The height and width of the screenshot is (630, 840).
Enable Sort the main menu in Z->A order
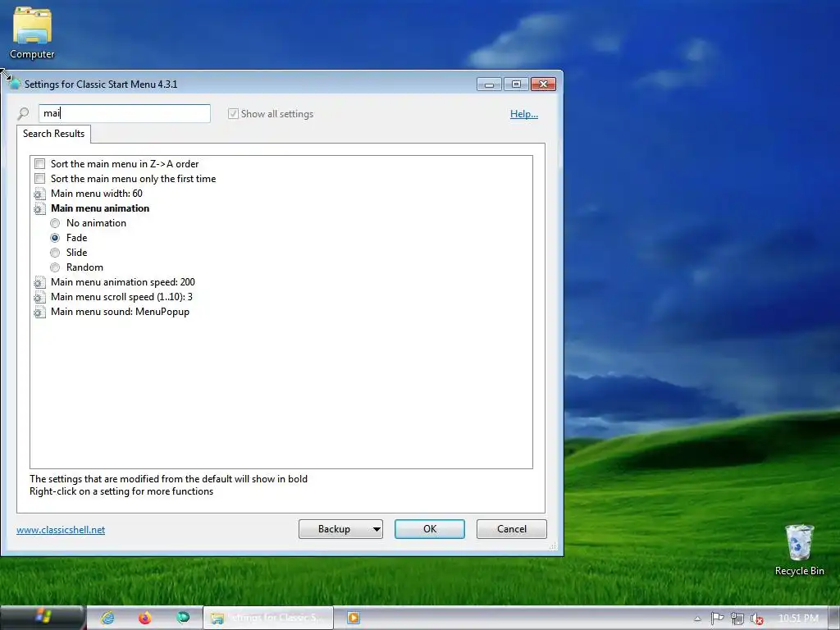click(39, 164)
